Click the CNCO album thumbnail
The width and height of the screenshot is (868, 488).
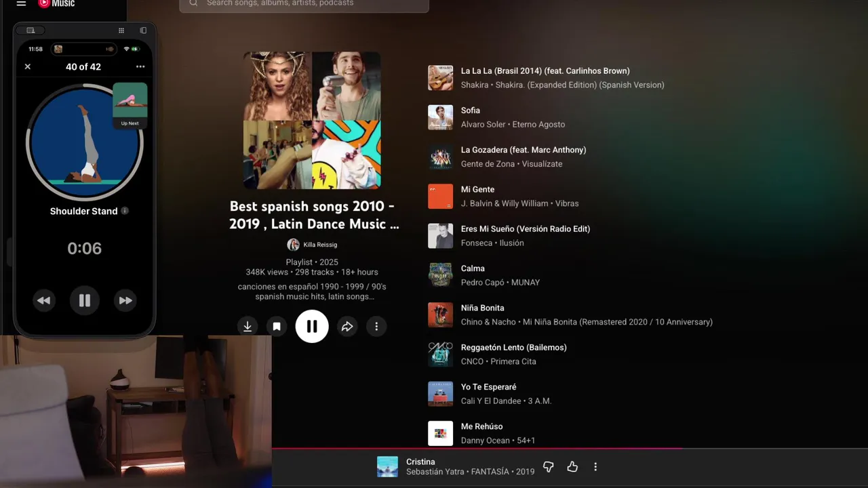pyautogui.click(x=440, y=354)
